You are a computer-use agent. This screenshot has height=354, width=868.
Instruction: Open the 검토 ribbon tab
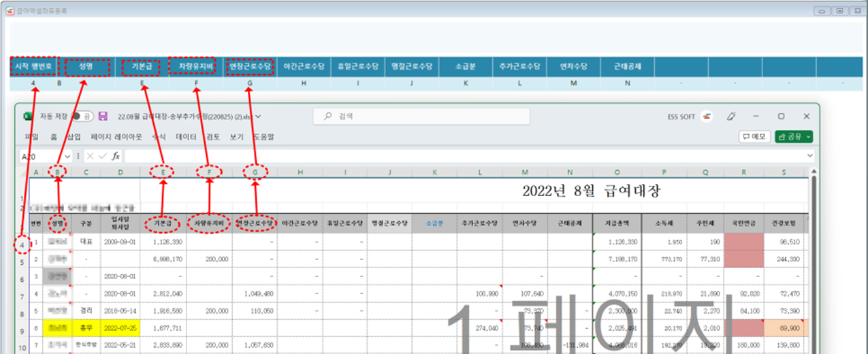click(213, 137)
